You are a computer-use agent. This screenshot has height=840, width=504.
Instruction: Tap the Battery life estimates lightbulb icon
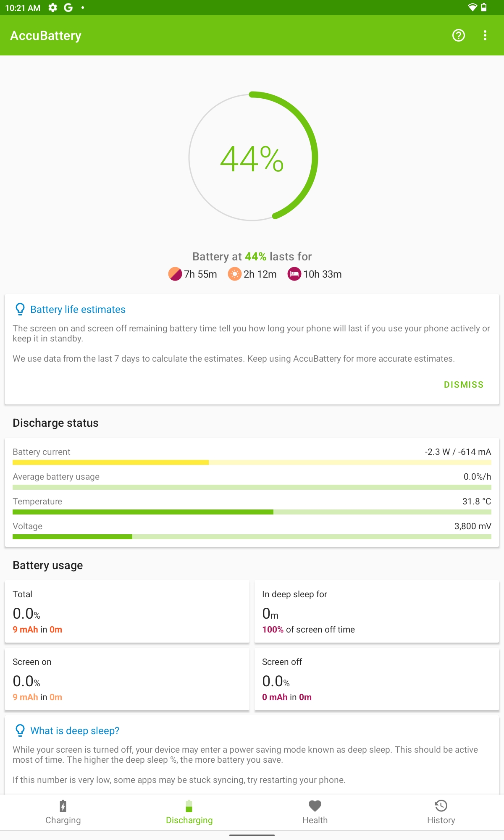point(20,309)
